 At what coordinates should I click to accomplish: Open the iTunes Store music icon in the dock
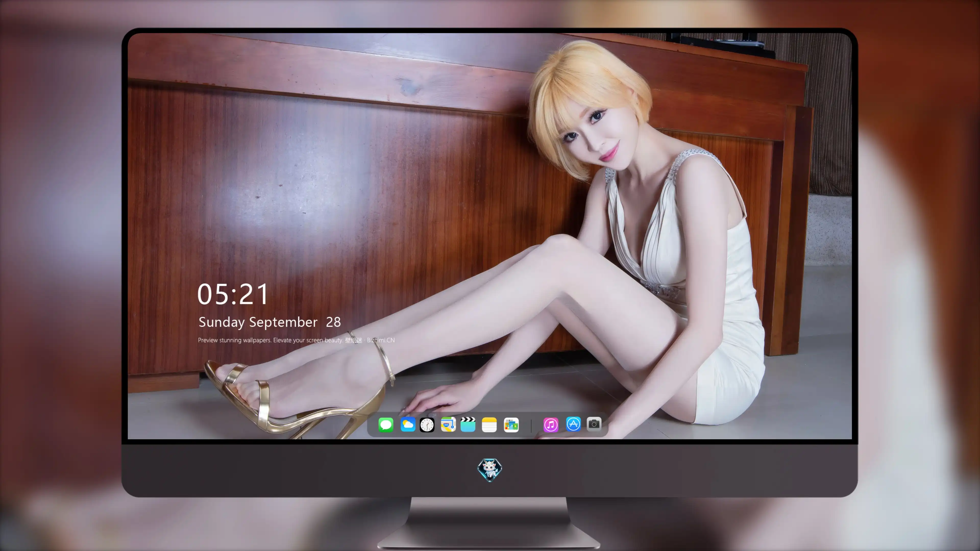tap(551, 425)
